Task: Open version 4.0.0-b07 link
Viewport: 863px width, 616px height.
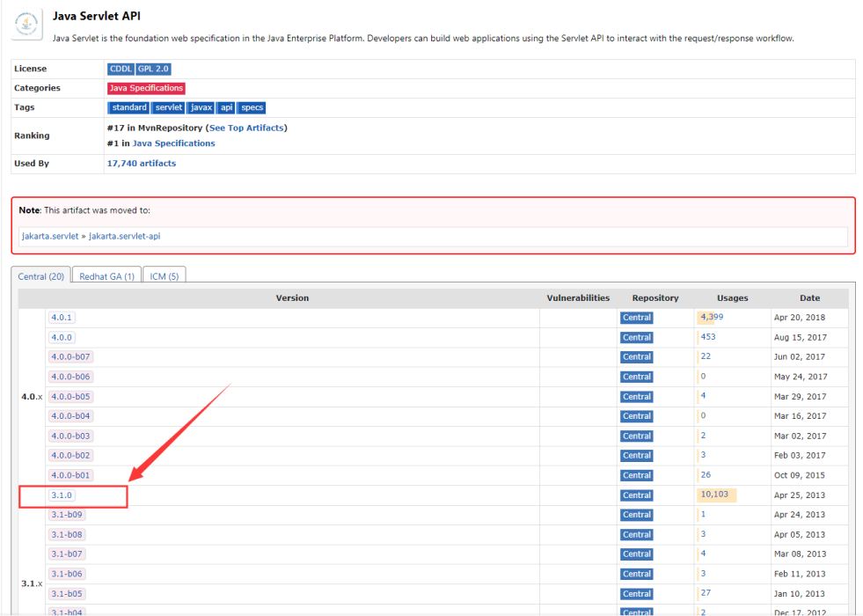Action: pos(70,357)
